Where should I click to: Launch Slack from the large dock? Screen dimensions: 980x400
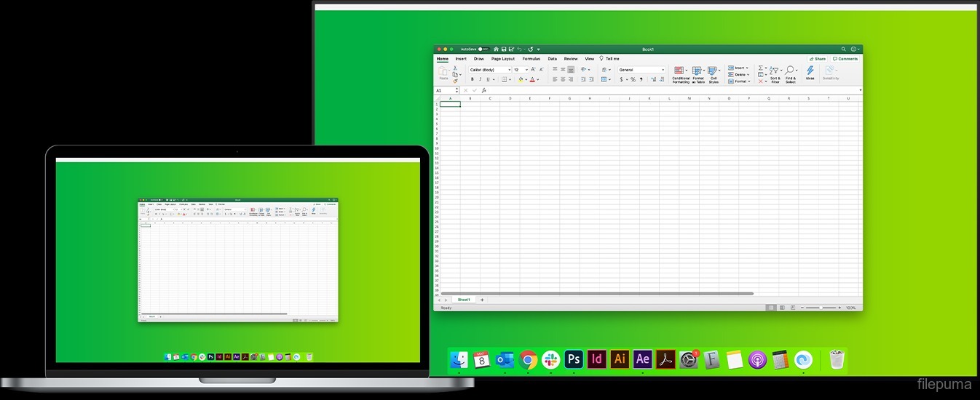click(x=551, y=359)
